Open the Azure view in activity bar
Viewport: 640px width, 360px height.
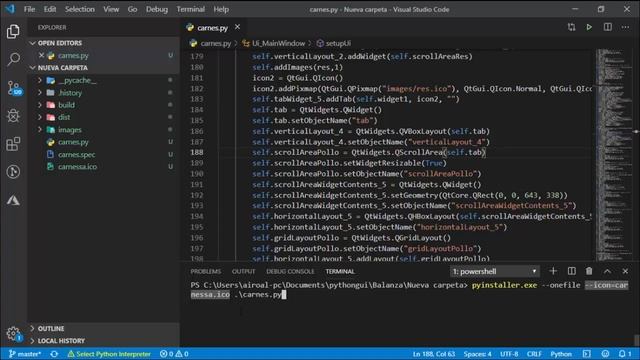click(x=13, y=200)
